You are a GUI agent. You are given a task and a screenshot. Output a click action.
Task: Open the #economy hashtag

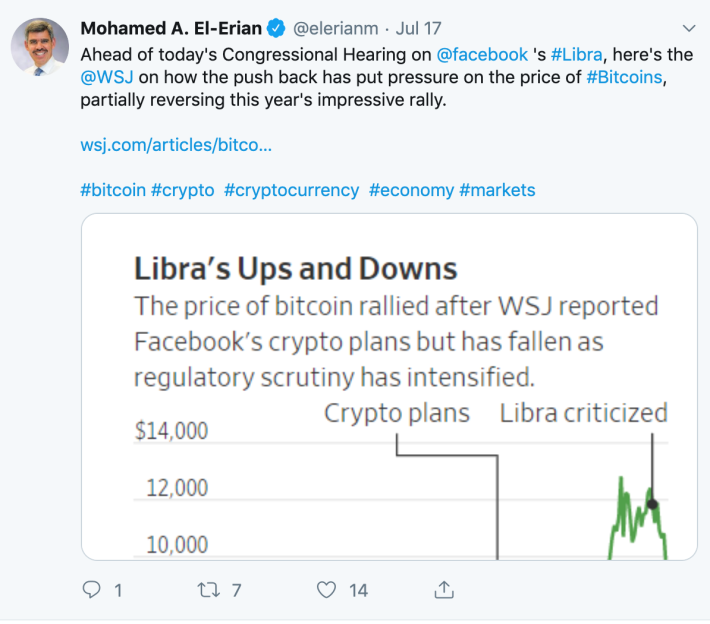point(411,190)
